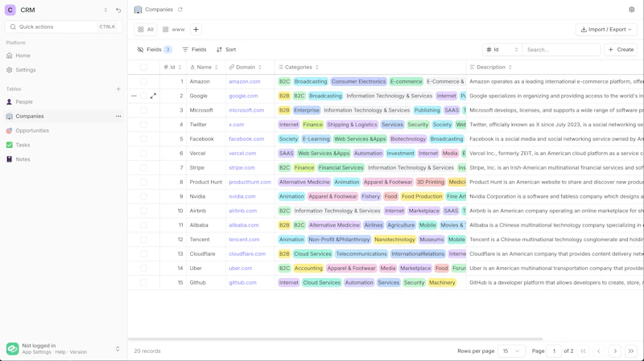This screenshot has width=644, height=361.
Task: Click the page number input
Action: [x=554, y=351]
